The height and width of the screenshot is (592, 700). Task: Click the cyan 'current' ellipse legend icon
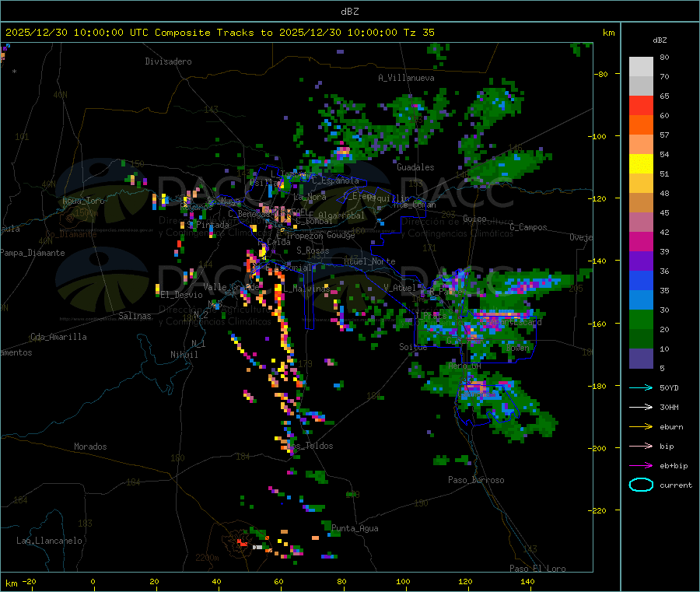point(641,485)
